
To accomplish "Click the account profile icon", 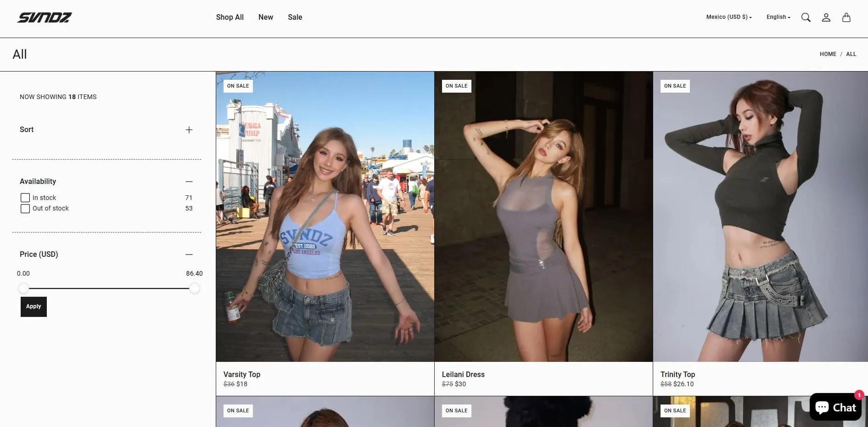I will click(x=826, y=17).
